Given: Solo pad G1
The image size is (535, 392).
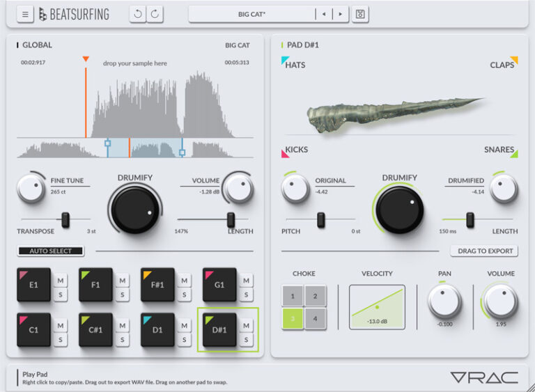Looking at the screenshot, I should pos(246,295).
